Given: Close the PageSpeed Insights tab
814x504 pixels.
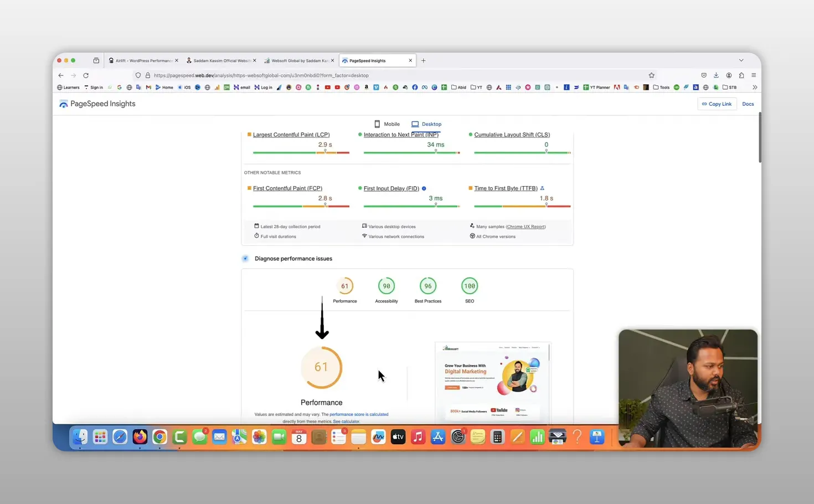Looking at the screenshot, I should tap(410, 60).
